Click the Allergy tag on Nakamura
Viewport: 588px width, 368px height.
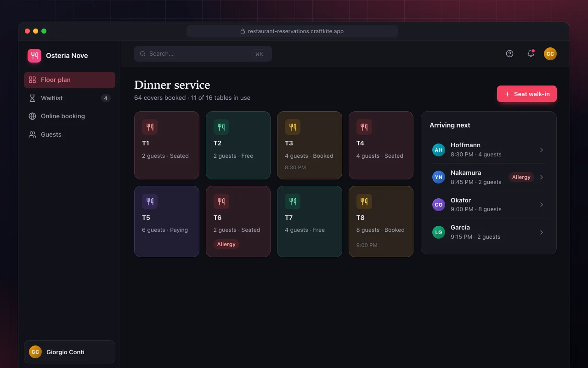tap(521, 177)
